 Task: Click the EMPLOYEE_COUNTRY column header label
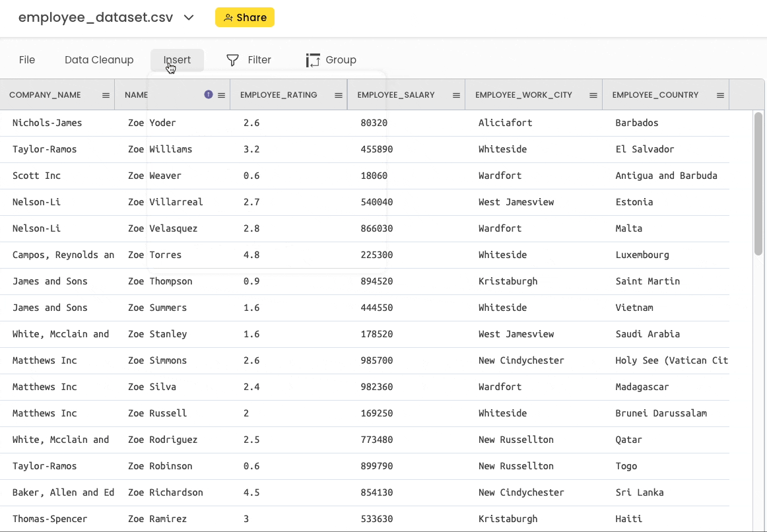click(655, 95)
